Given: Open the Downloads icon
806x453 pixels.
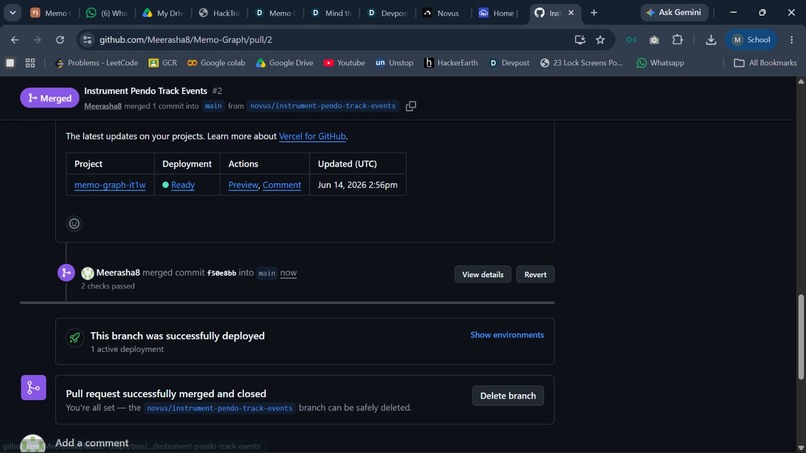Looking at the screenshot, I should point(711,40).
